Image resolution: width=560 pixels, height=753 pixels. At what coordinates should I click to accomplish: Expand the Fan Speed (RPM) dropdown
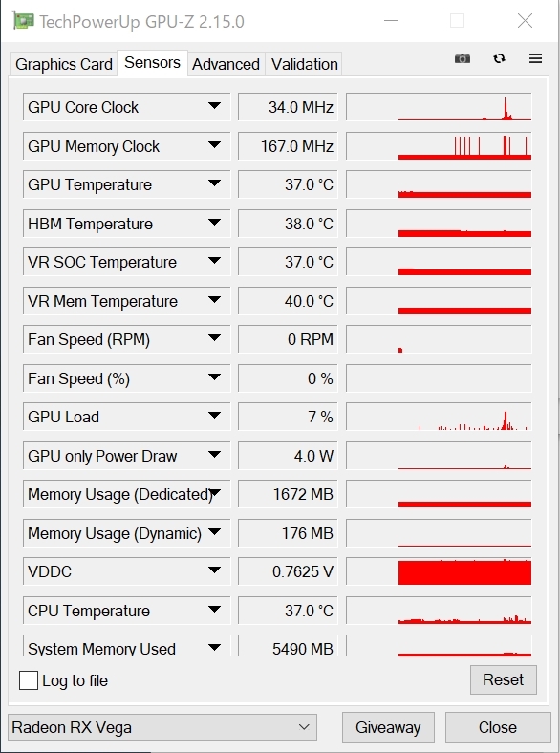coord(214,338)
